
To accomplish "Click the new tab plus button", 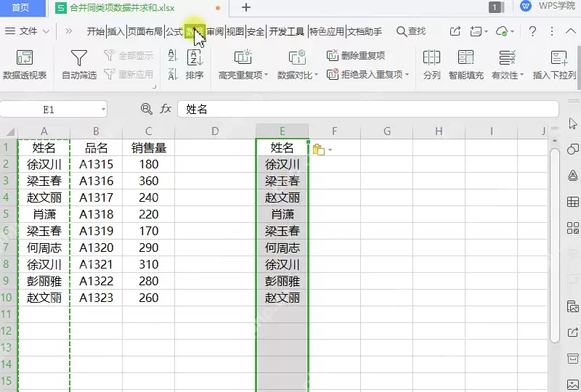I will pyautogui.click(x=246, y=7).
